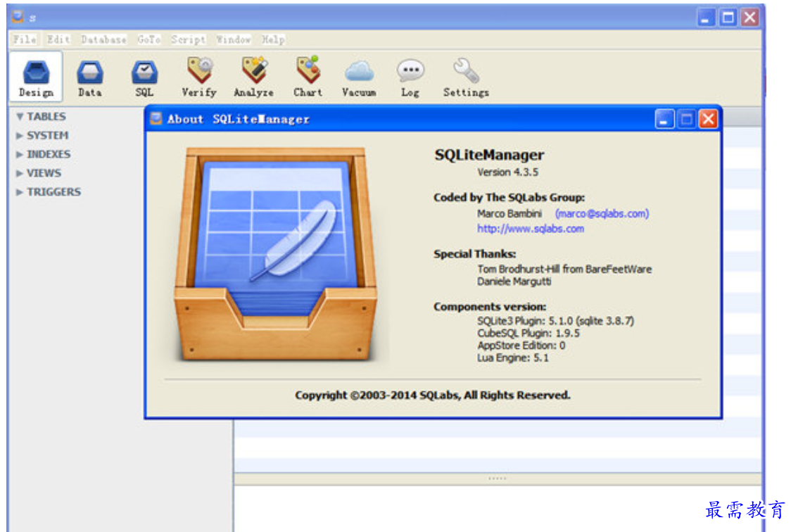Launch the Analyze tool
The width and height of the screenshot is (791, 532).
(254, 77)
